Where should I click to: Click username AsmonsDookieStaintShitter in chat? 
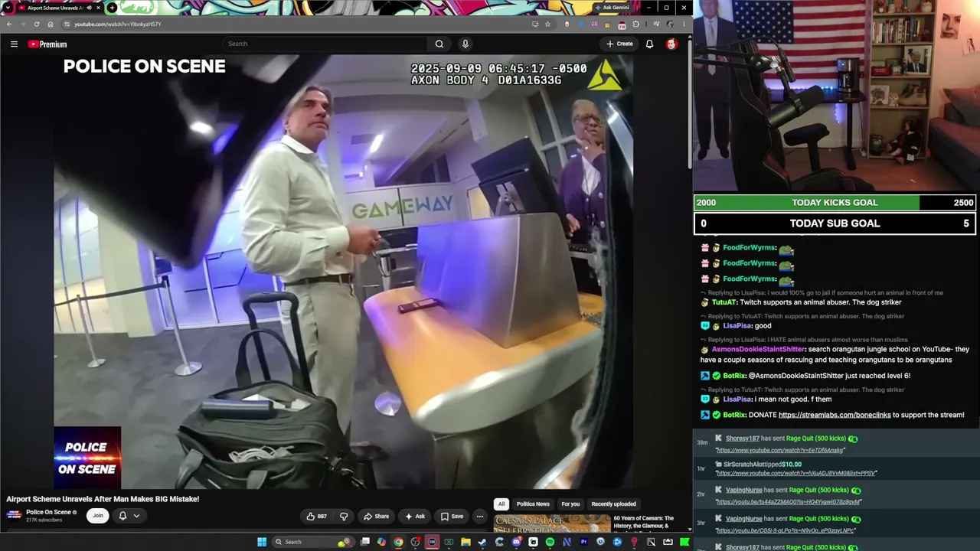point(759,350)
